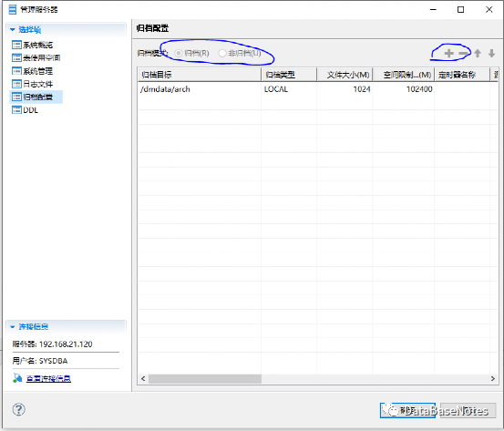This screenshot has height=431, width=504.
Task: Click the minus icon to remove archive
Action: pos(463,54)
